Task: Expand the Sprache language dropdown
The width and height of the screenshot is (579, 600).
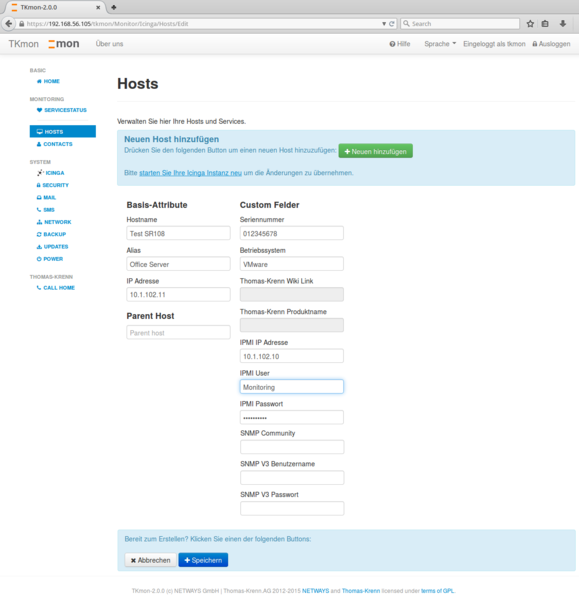Action: click(440, 44)
